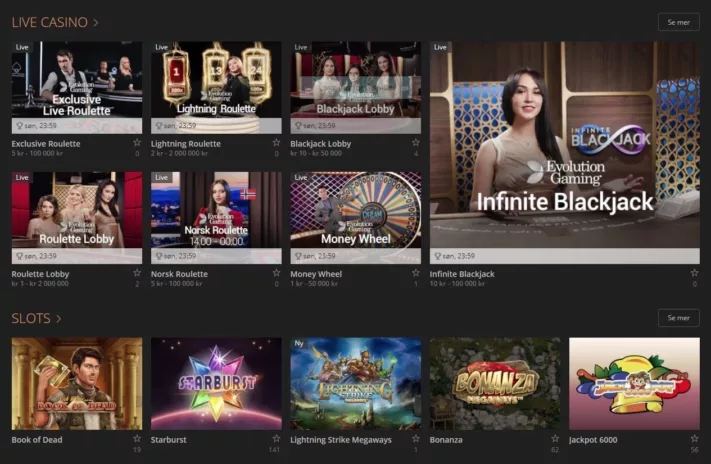Click the Bonanza title text
Image resolution: width=711 pixels, height=464 pixels.
tap(446, 440)
